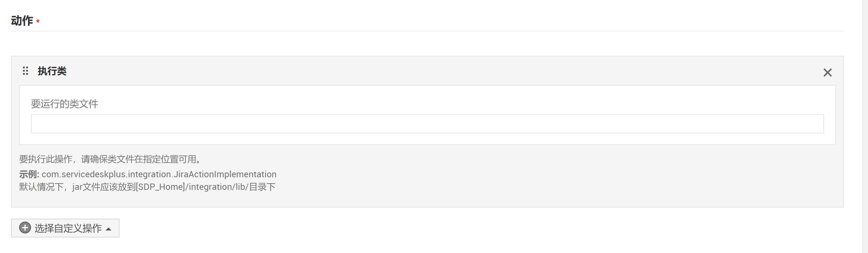Click the drag handle beside 执行类
The width and height of the screenshot is (868, 253).
25,71
